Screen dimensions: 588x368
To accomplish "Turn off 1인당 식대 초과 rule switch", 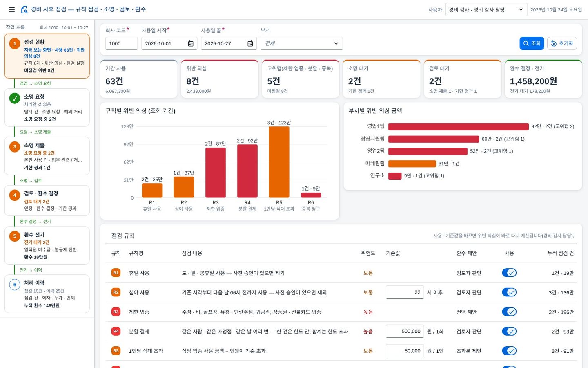I will [509, 351].
